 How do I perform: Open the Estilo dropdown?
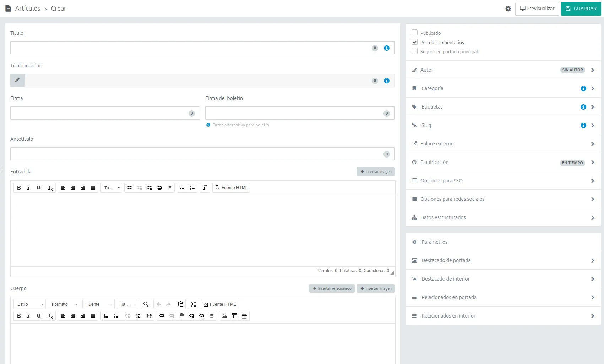pyautogui.click(x=29, y=304)
